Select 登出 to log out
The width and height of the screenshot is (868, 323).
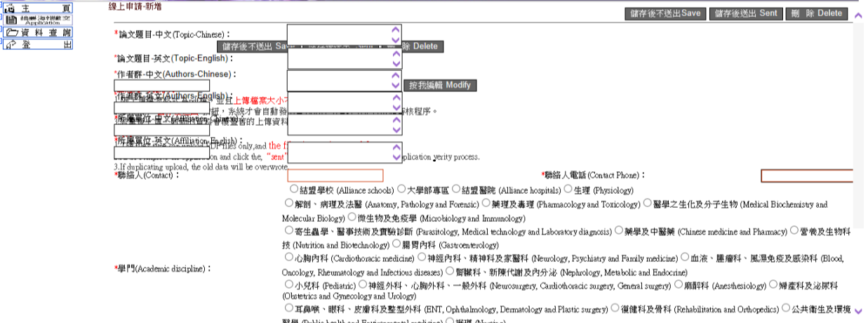(x=38, y=44)
